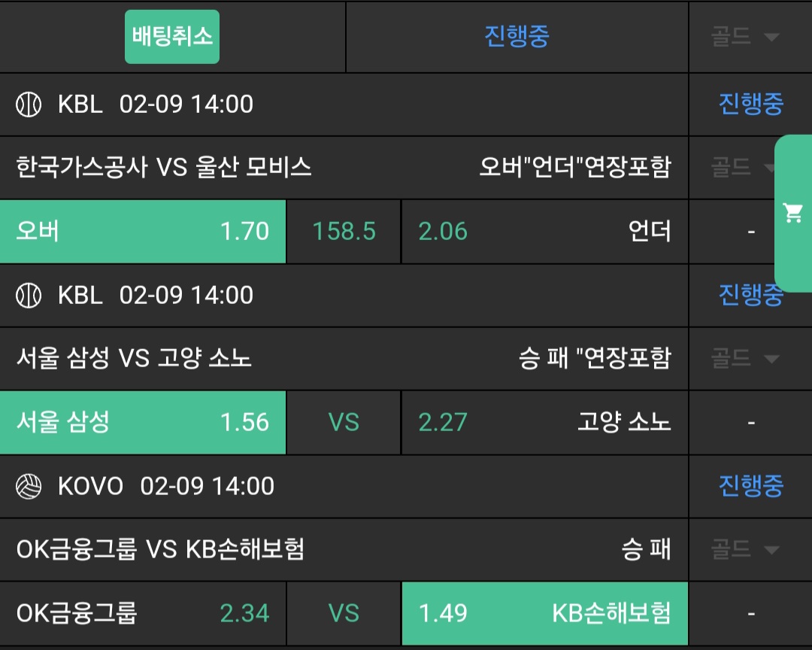
Task: Select the 언더 2.06 bet option
Action: [545, 232]
